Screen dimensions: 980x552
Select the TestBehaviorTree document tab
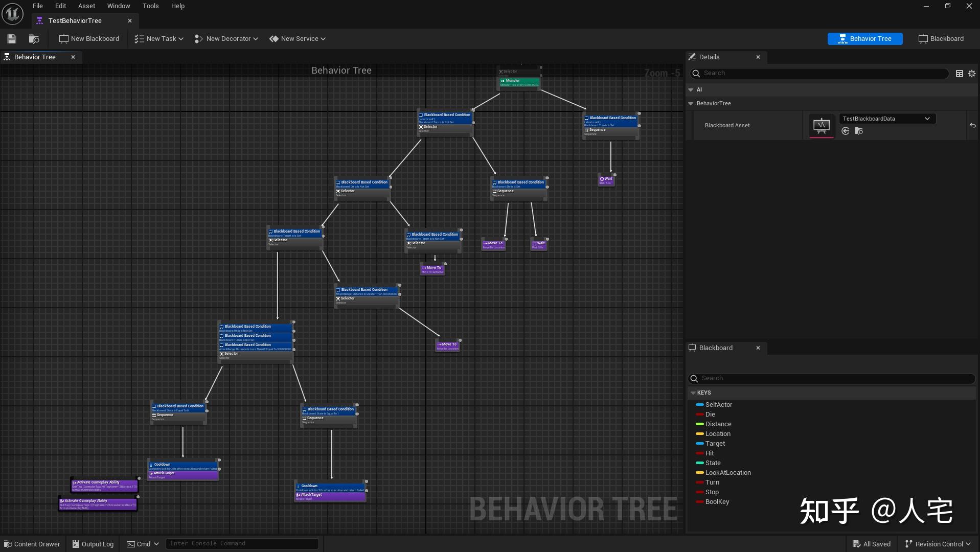[75, 21]
